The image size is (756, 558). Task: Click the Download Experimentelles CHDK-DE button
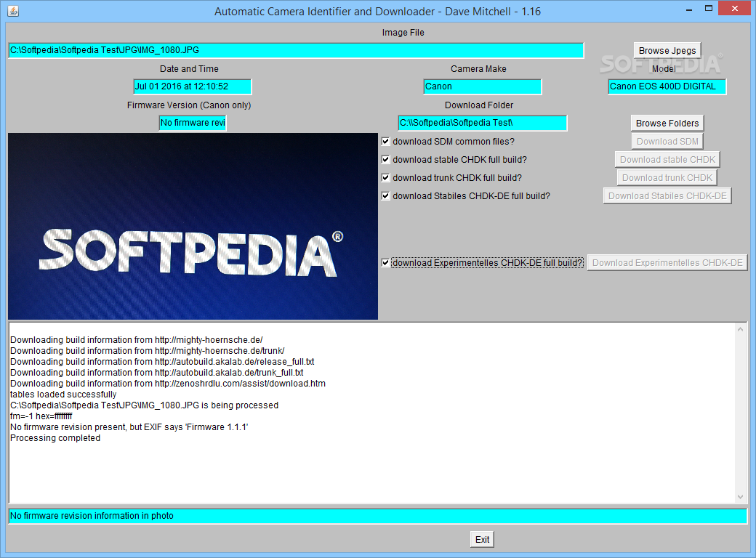point(667,262)
